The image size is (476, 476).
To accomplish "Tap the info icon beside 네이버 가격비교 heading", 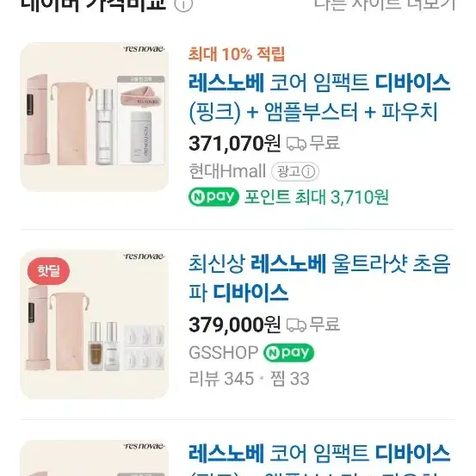I will [x=183, y=4].
